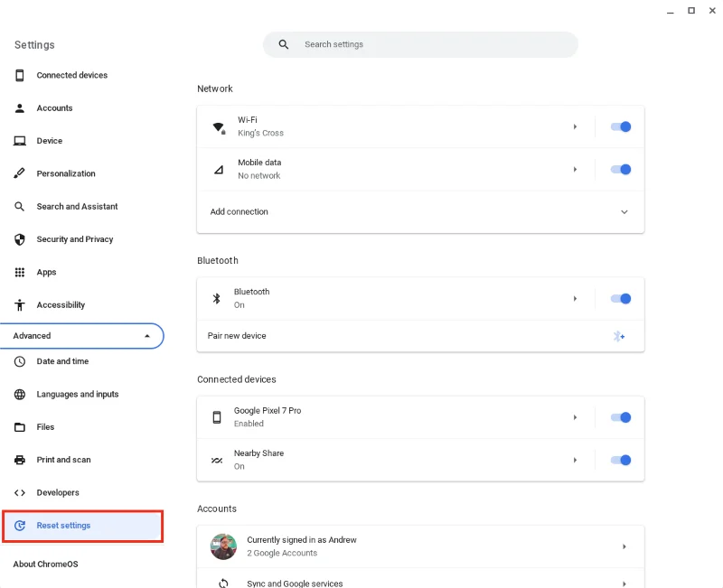Select the Google Pixel 7 Pro phone icon

[217, 416]
